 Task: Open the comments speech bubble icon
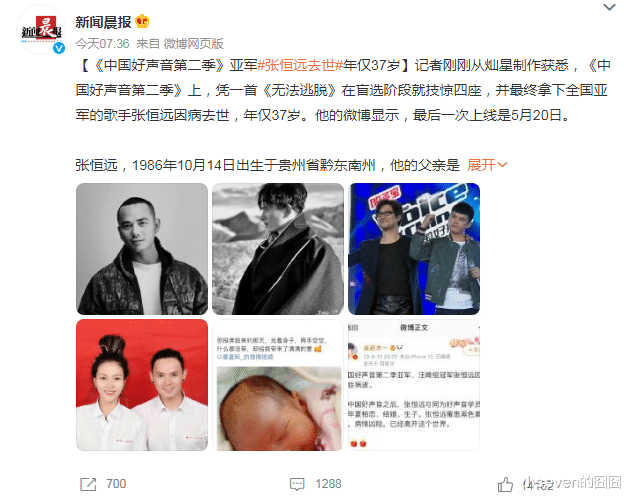click(x=297, y=484)
